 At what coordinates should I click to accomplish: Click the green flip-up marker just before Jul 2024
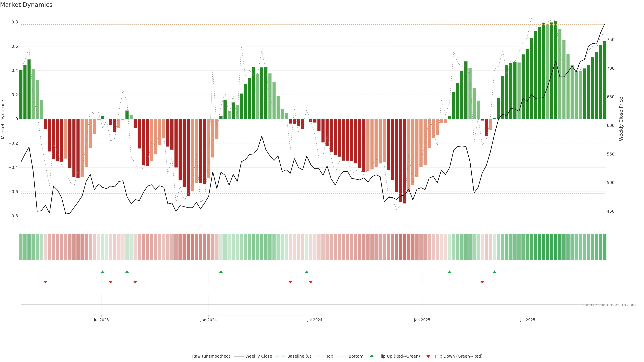[307, 272]
